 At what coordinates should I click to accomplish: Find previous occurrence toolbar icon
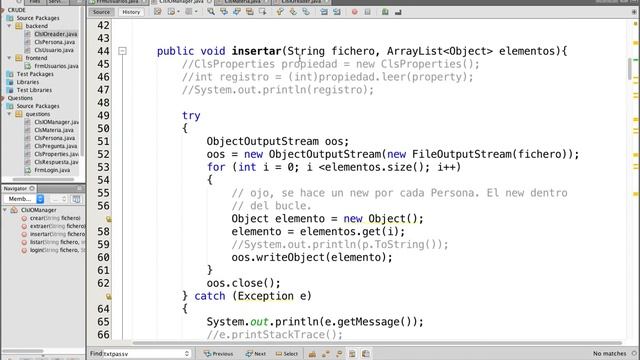(x=224, y=12)
